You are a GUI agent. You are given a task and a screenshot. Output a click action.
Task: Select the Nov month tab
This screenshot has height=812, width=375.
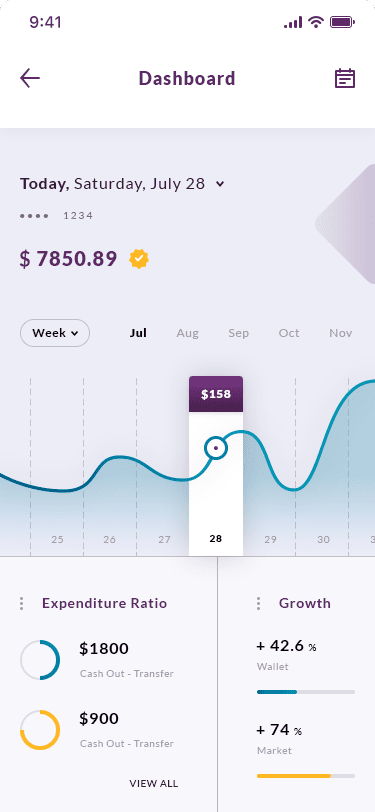click(341, 333)
